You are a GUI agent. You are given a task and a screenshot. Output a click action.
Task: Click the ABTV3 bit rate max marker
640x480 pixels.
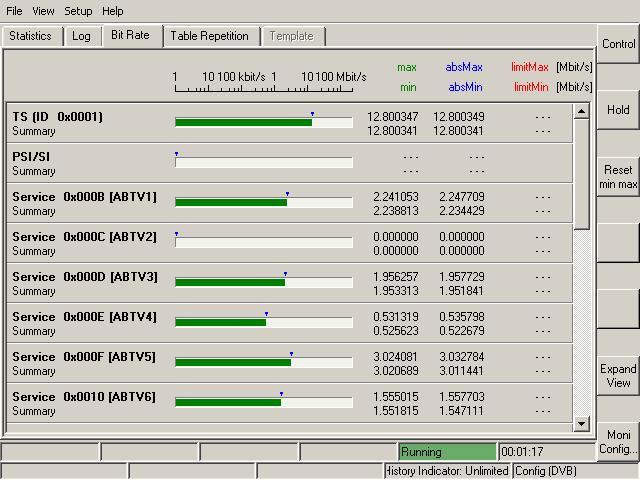[285, 273]
